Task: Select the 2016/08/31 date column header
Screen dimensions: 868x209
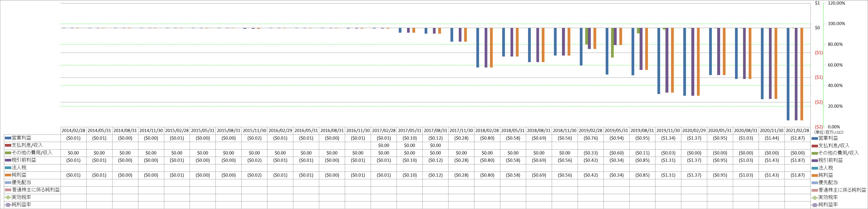Action: [x=332, y=131]
